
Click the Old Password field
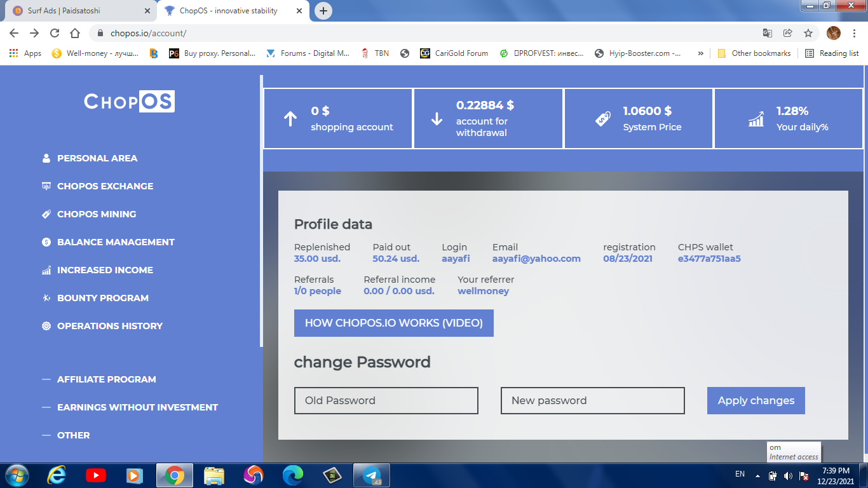pos(386,401)
